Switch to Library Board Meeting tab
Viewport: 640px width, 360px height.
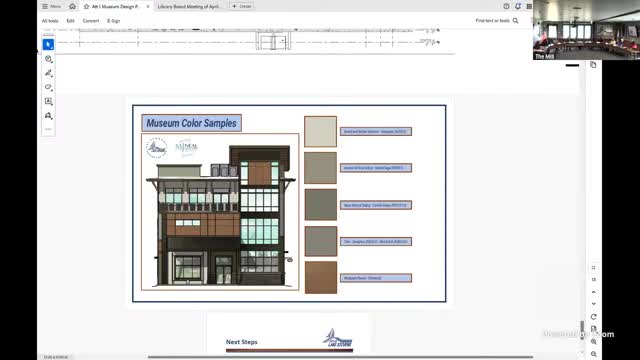click(x=189, y=7)
